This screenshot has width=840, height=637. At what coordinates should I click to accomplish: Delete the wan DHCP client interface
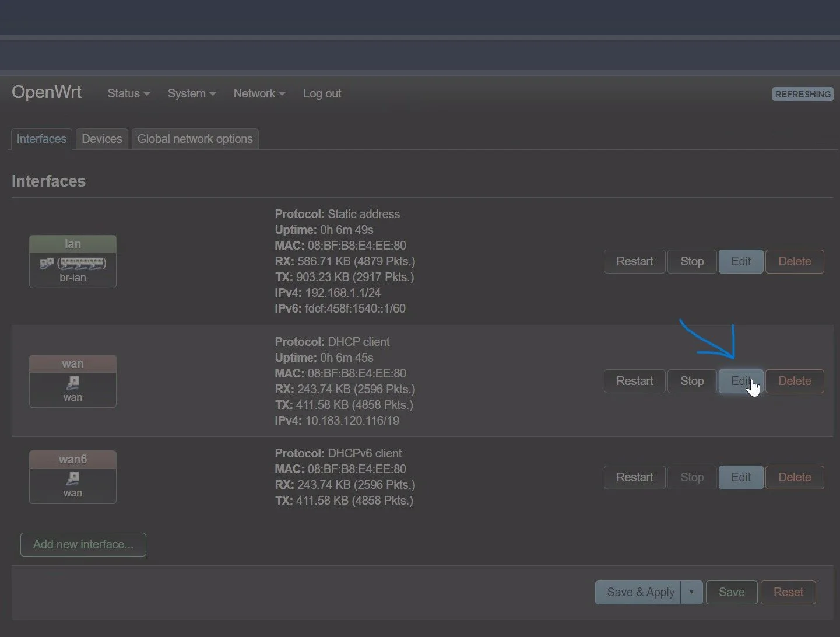(x=795, y=381)
